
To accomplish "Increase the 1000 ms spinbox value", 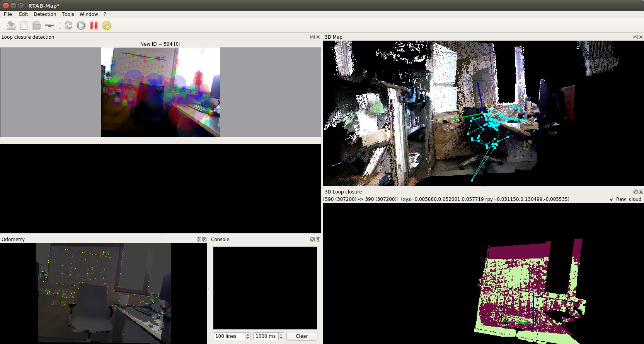I will 281,334.
